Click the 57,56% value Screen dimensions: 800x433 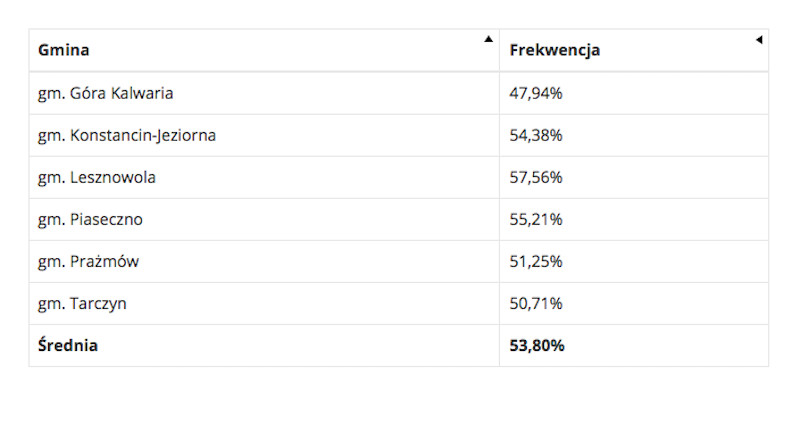pos(536,177)
